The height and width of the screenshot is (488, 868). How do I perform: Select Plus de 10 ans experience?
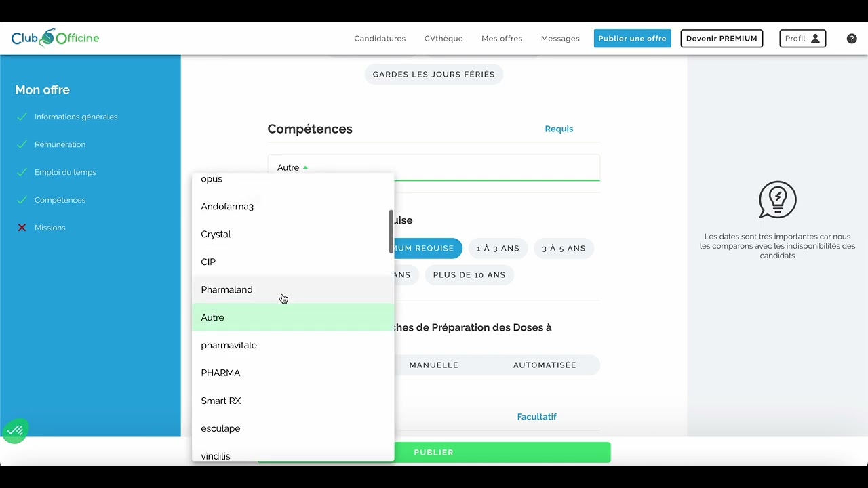469,275
